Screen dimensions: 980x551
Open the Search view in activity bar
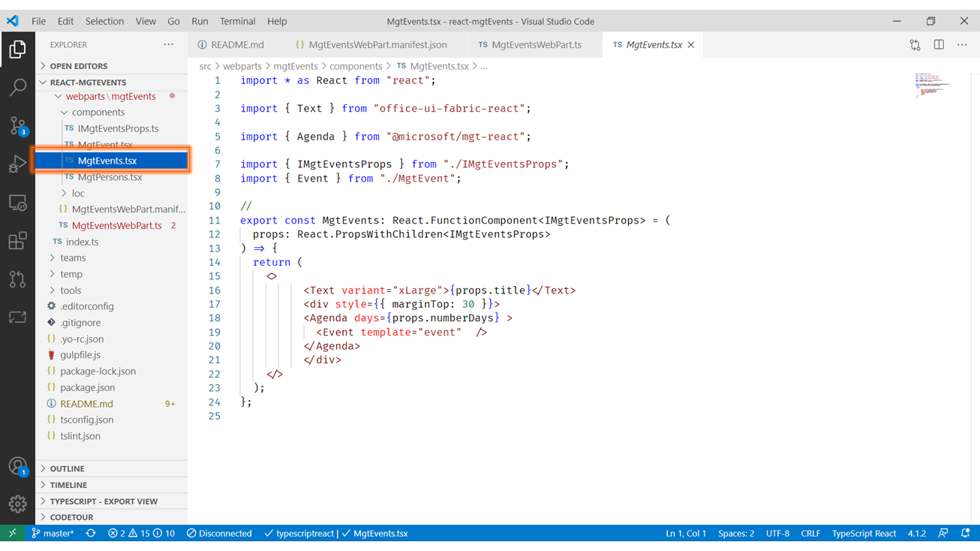click(x=17, y=87)
